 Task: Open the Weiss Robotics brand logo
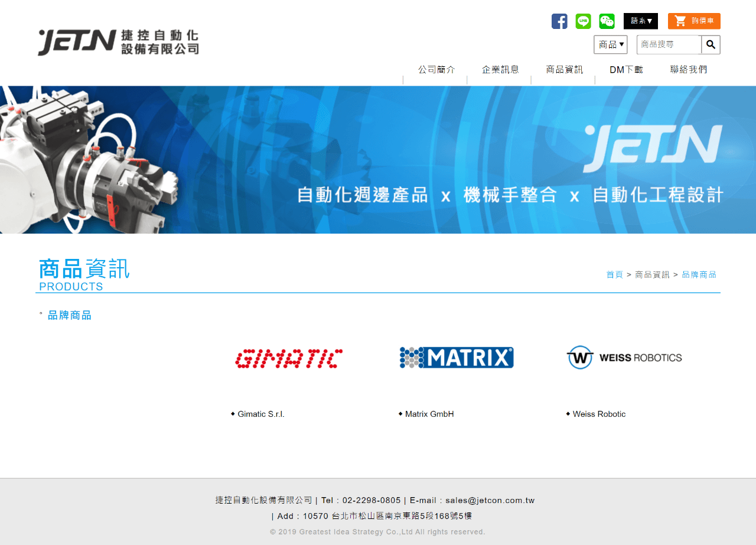pyautogui.click(x=624, y=358)
